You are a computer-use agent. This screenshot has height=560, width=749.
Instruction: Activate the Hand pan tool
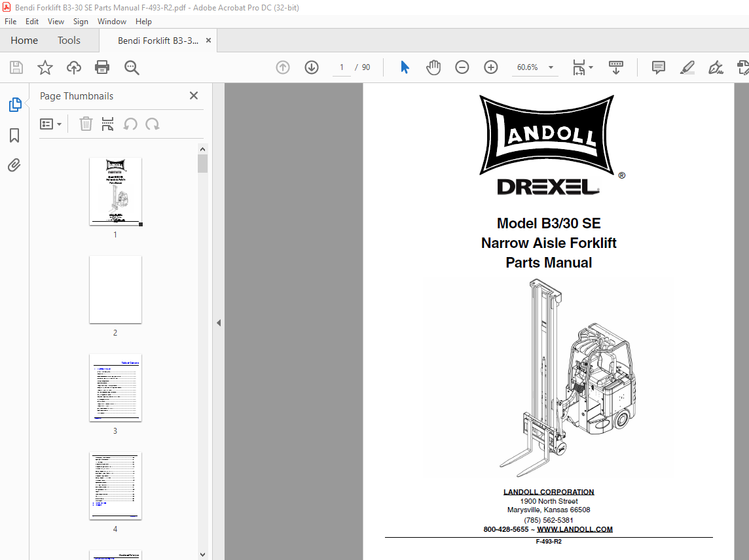click(x=433, y=67)
